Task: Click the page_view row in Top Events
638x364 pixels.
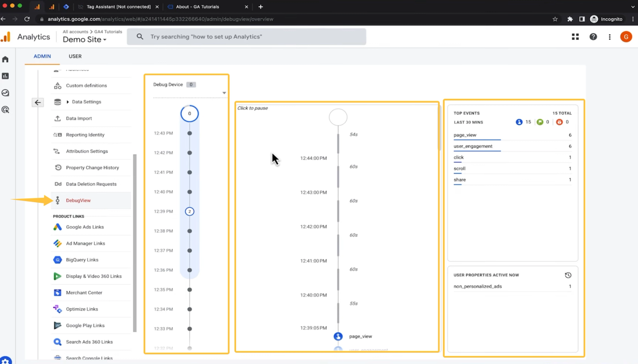Action: 512,135
